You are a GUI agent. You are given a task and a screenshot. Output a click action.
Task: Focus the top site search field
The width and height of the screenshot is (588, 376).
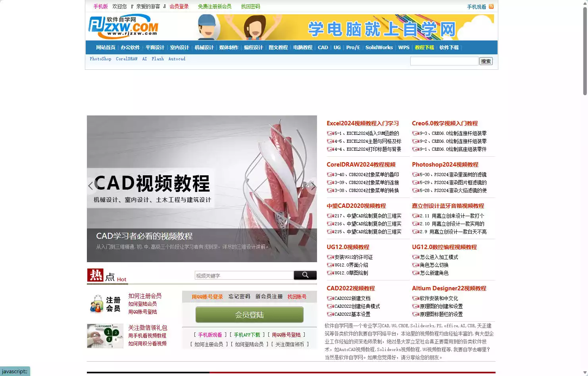tap(444, 61)
